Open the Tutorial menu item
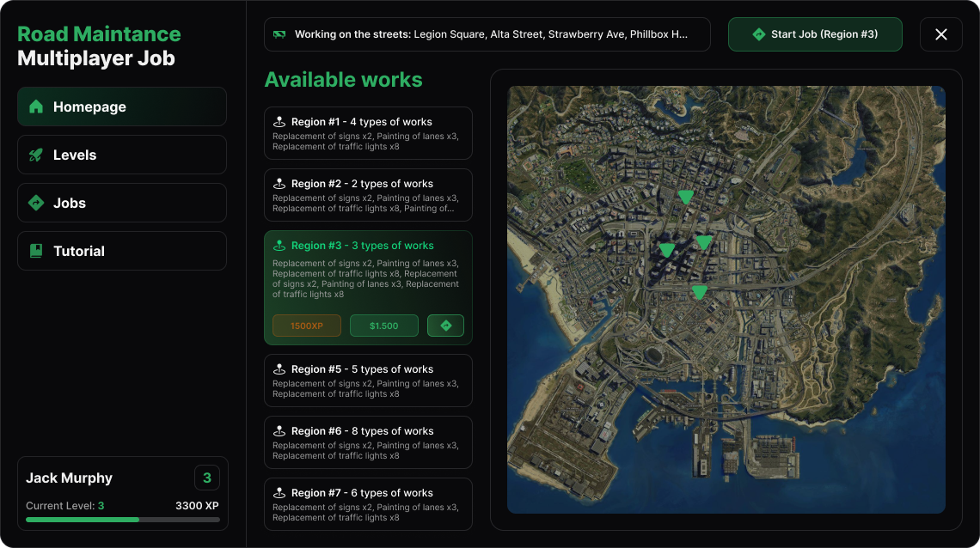This screenshot has height=548, width=980. tap(122, 251)
